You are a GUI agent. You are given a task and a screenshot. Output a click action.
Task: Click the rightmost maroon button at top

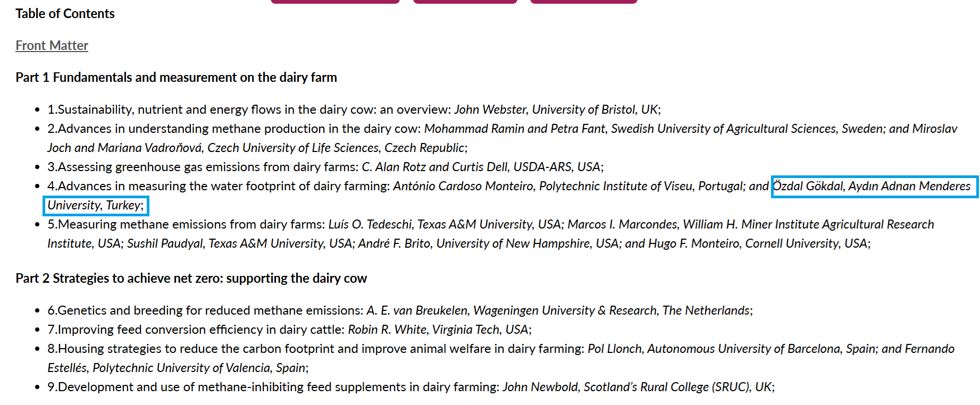pos(583,2)
